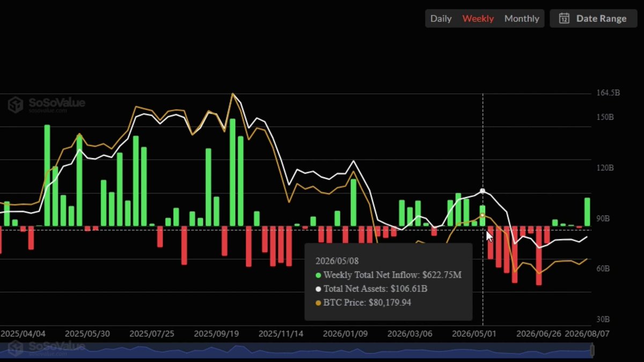Click the 164.5B value axis label

click(608, 93)
